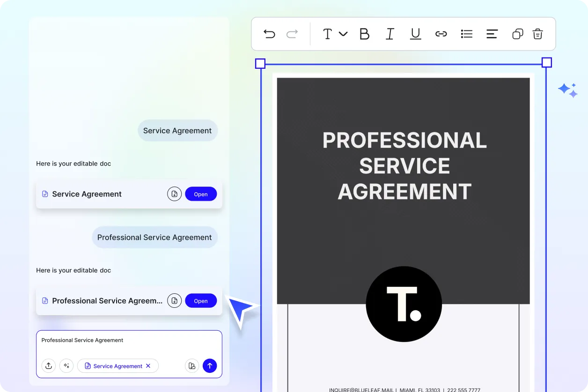This screenshot has width=588, height=392.
Task: Apply bulleted list formatting
Action: click(467, 34)
